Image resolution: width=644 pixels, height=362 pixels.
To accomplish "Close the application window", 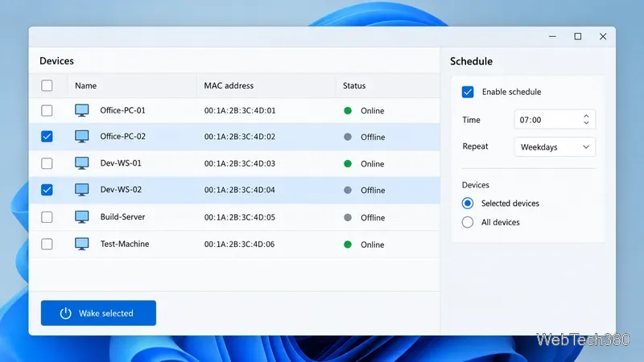I will (602, 36).
